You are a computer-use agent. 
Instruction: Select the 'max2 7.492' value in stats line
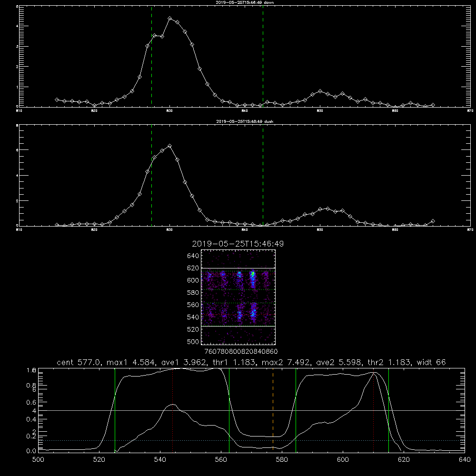point(287,362)
